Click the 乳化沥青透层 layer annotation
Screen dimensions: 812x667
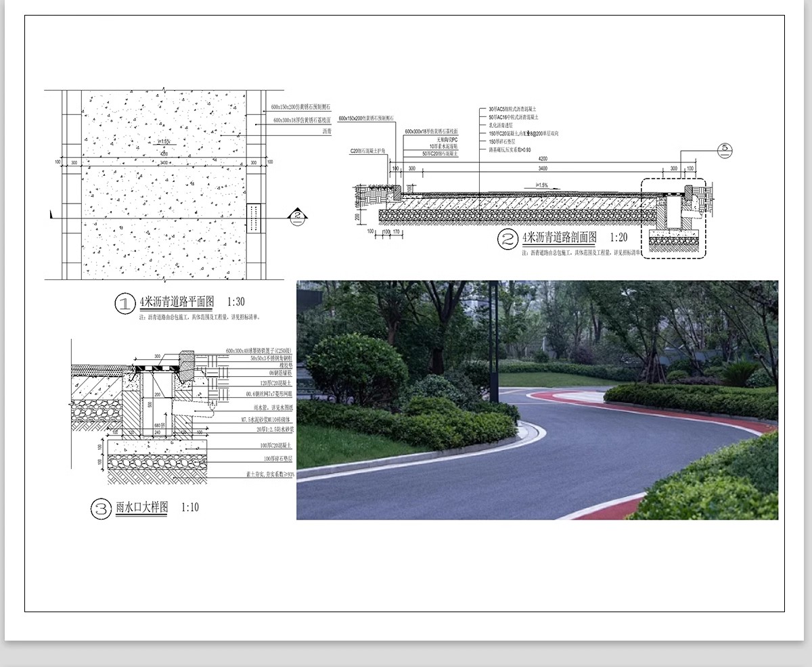(x=502, y=125)
